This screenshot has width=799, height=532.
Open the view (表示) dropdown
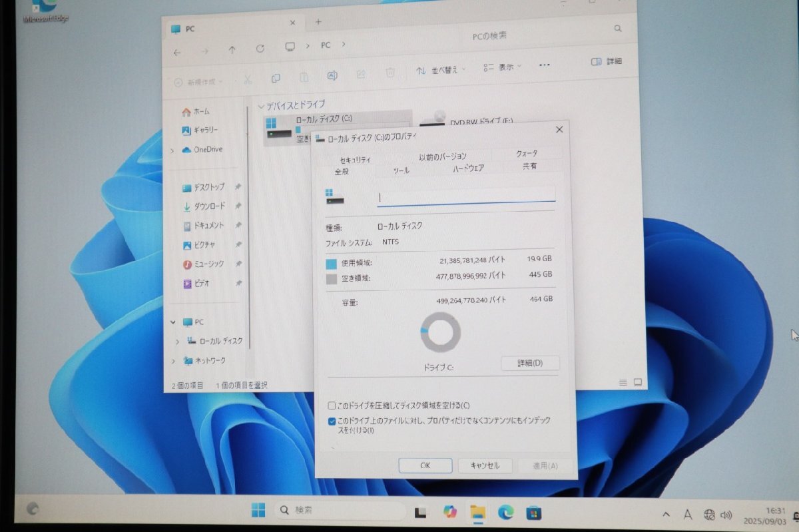(x=503, y=67)
